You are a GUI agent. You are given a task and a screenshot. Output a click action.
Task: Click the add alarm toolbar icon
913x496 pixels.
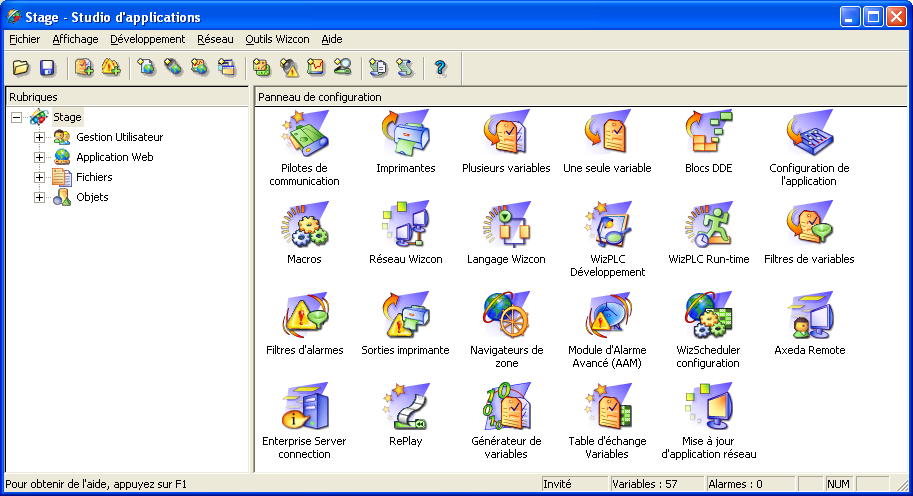click(x=111, y=68)
